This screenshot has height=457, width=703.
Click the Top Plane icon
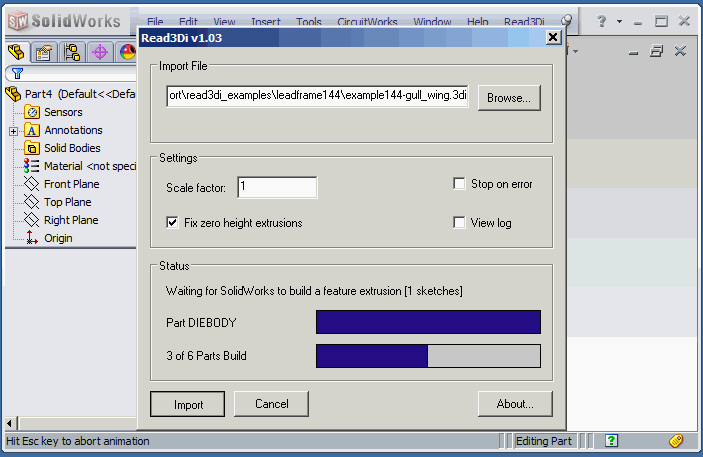tap(31, 202)
